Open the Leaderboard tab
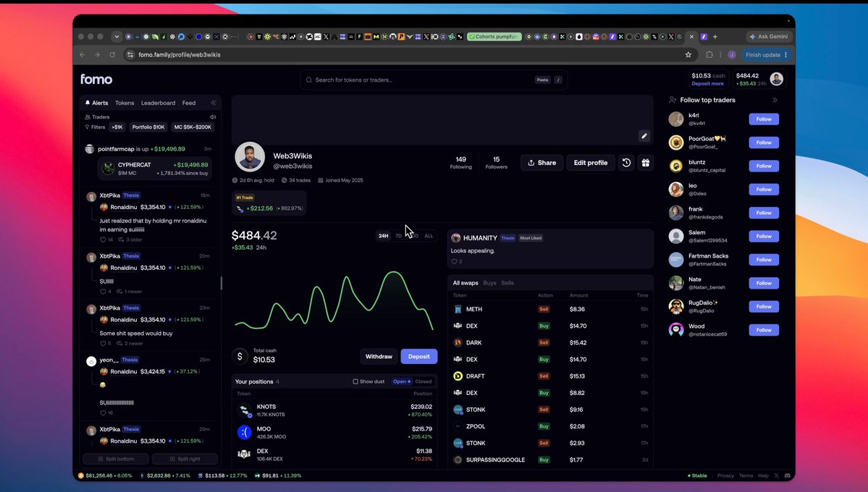 pyautogui.click(x=159, y=103)
